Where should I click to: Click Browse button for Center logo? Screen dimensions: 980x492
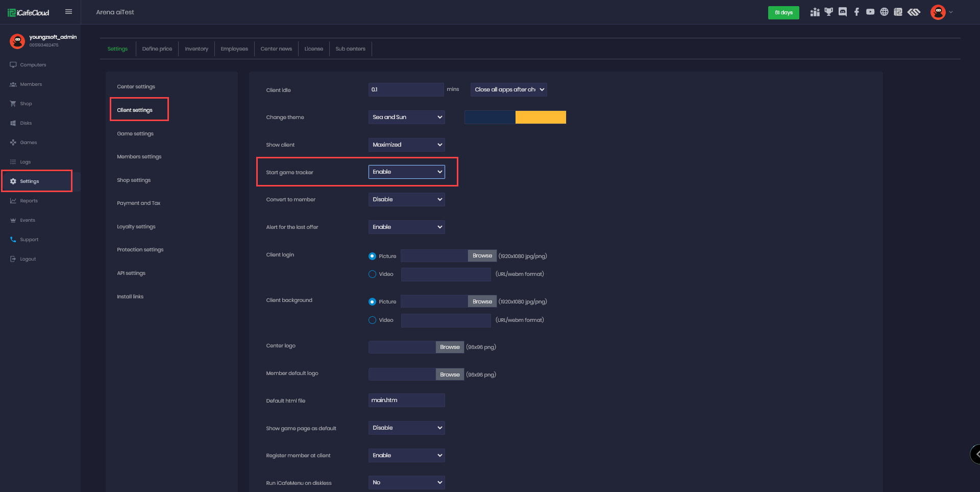pos(450,347)
